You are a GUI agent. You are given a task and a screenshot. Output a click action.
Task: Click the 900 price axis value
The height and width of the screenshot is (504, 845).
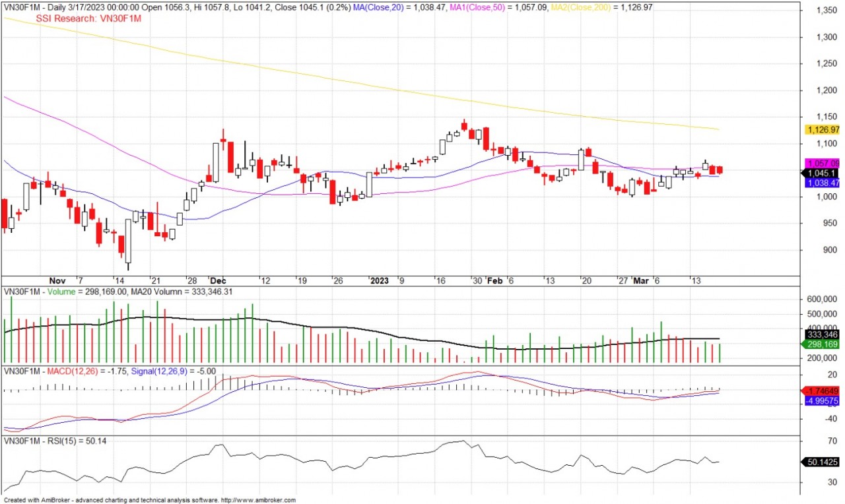click(x=829, y=249)
